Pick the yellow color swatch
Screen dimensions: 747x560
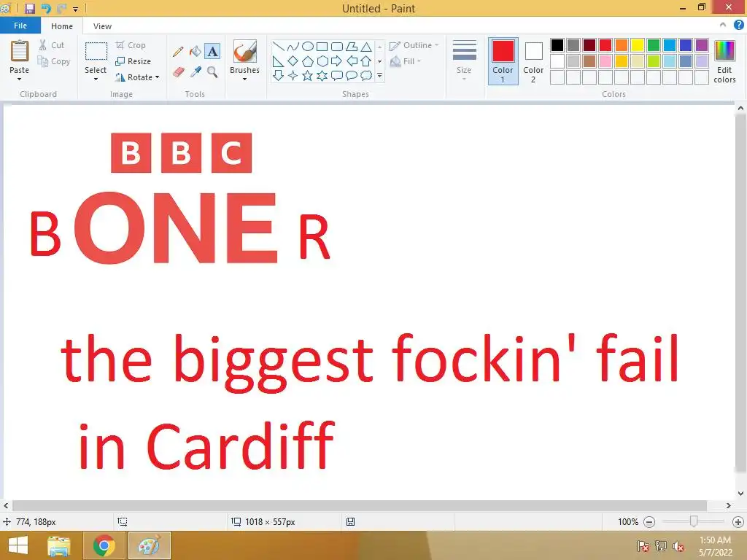pos(638,45)
